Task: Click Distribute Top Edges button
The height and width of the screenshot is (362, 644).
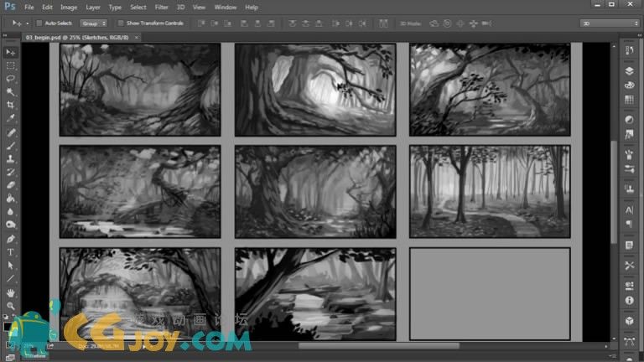Action: 292,23
